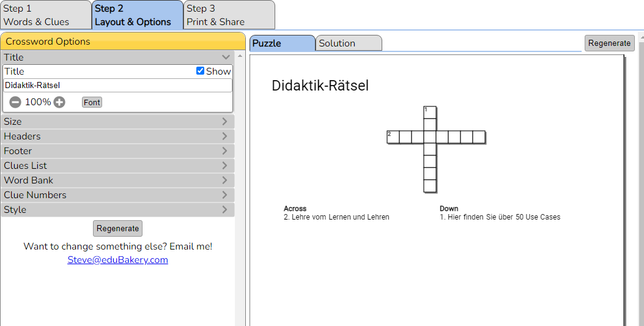Open the title Font button

[92, 102]
